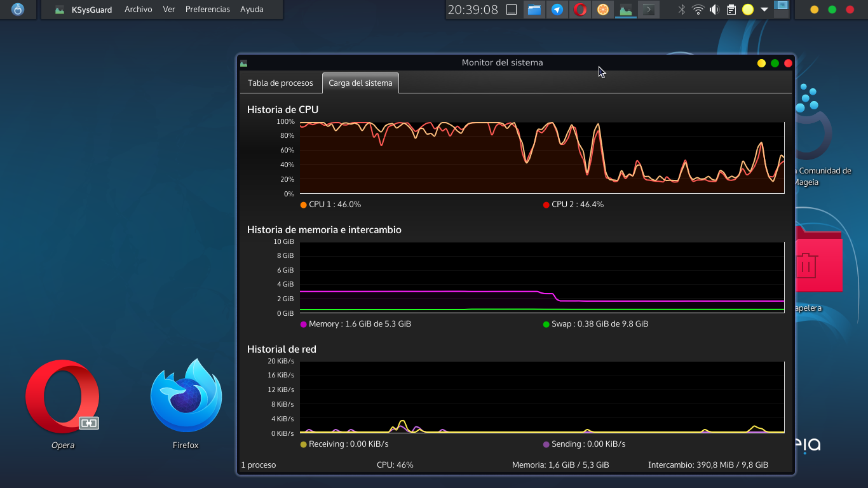The image size is (868, 488).
Task: Click the show desktop icon in the panel
Action: click(512, 10)
